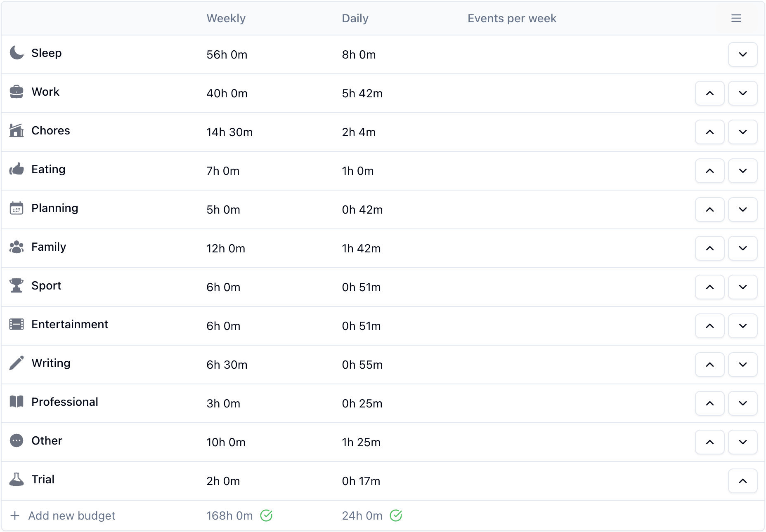Click the Chores house icon
766x532 pixels.
16,130
